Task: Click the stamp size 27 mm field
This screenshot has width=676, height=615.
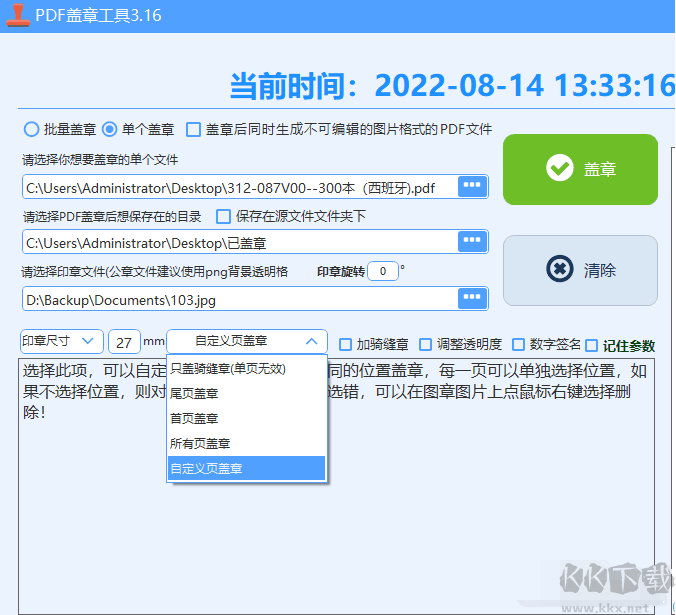Action: pos(124,341)
